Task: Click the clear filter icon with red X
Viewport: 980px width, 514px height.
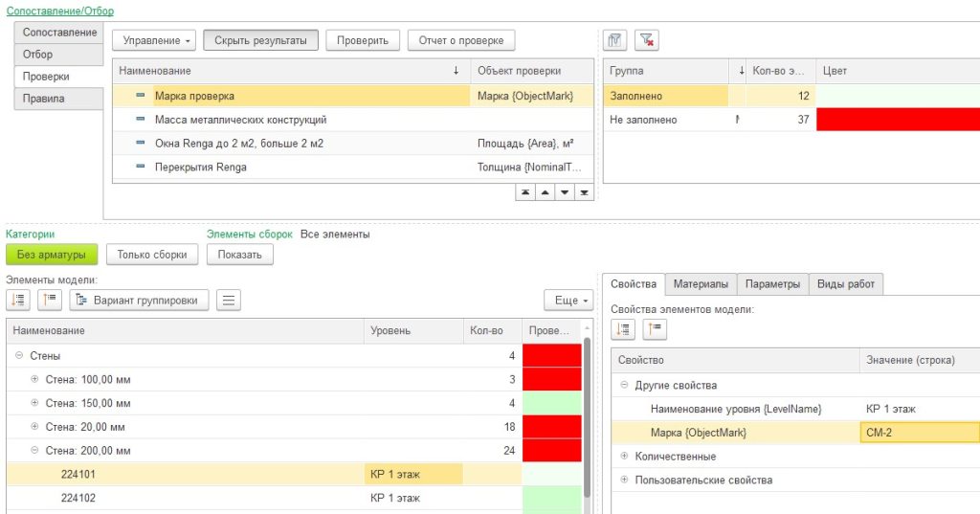Action: pos(647,40)
